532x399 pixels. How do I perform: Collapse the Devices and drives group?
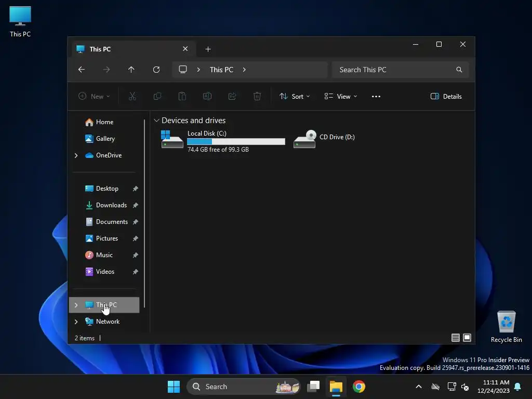156,121
